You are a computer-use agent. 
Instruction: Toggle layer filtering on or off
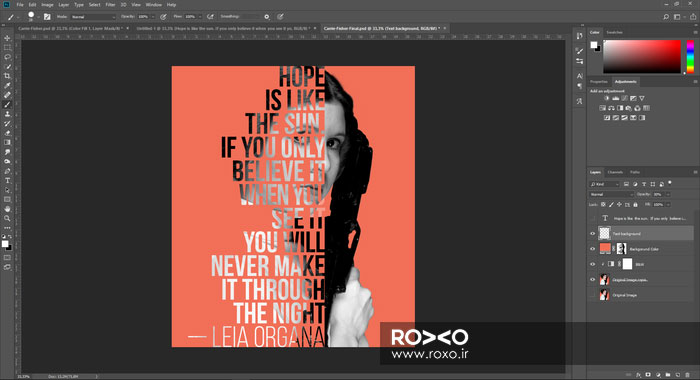coord(670,183)
